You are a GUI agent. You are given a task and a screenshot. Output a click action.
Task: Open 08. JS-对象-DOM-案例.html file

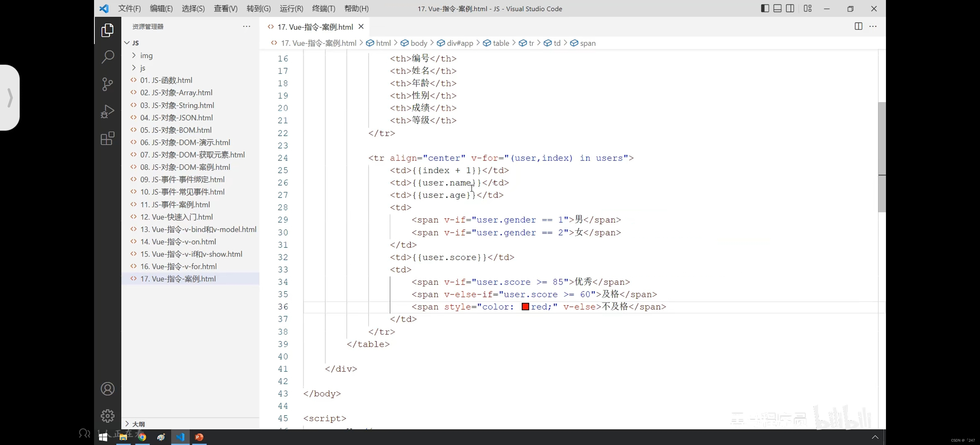tap(190, 167)
